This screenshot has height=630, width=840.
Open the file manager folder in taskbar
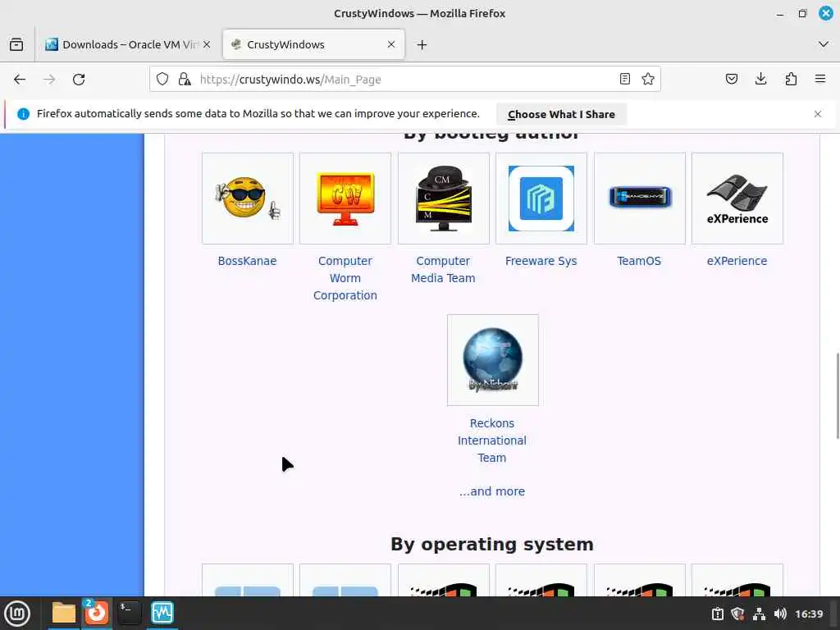(x=64, y=613)
